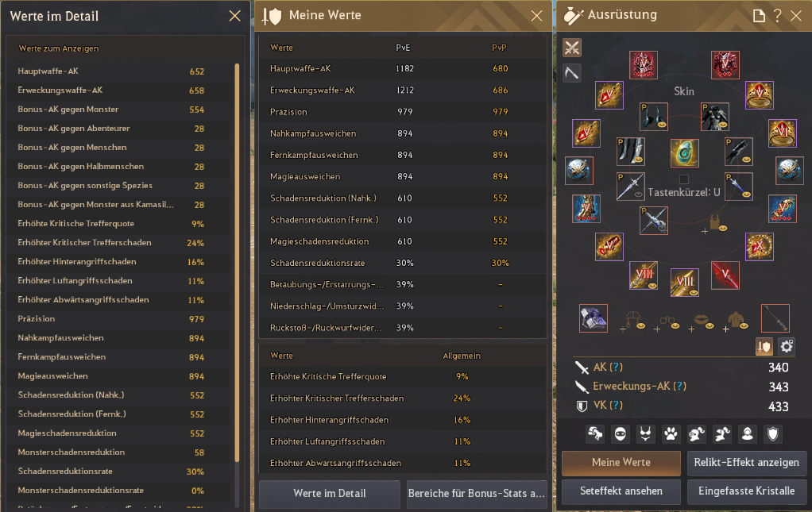The height and width of the screenshot is (512, 812).
Task: Tick the small checkbox below the artifact
Action: [684, 179]
